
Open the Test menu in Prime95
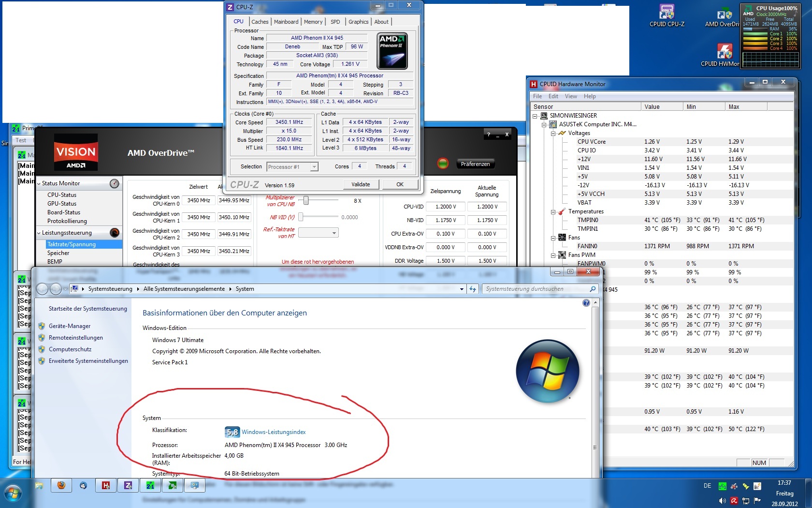[21, 140]
